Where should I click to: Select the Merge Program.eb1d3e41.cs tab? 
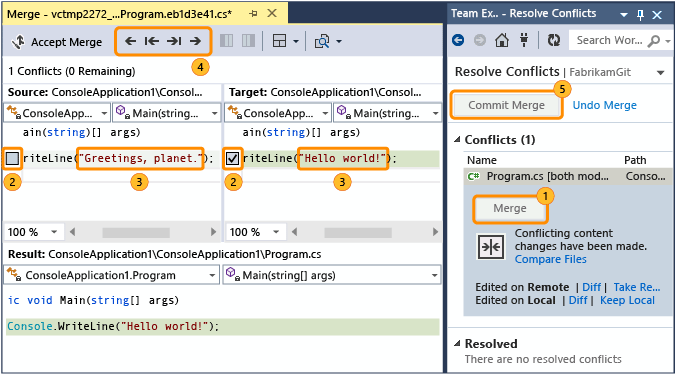[x=120, y=14]
